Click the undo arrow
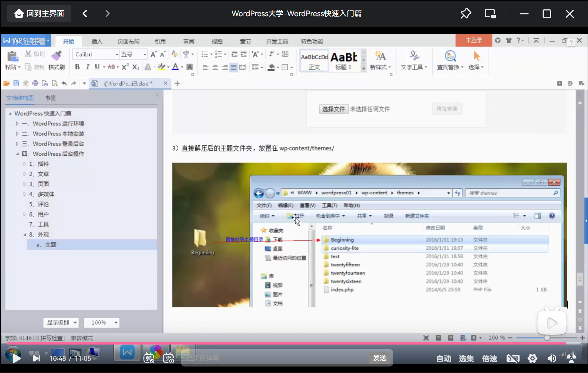Screen dimensions: 588x373 pos(64,84)
